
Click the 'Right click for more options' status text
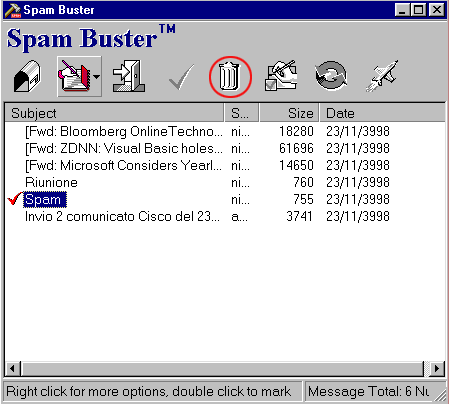click(x=149, y=391)
